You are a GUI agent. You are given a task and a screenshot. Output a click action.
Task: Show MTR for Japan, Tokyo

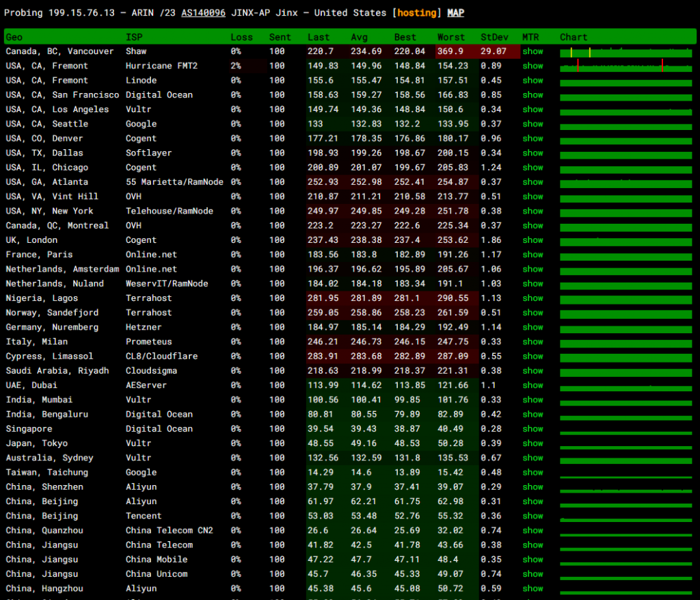tap(533, 443)
